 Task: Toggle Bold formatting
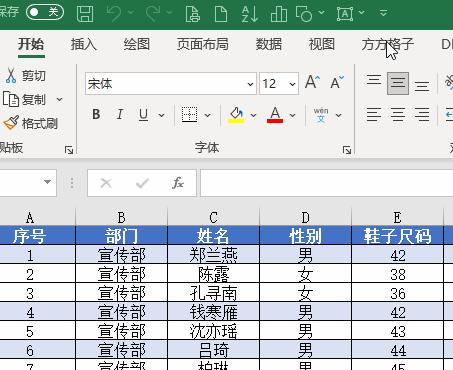(96, 115)
